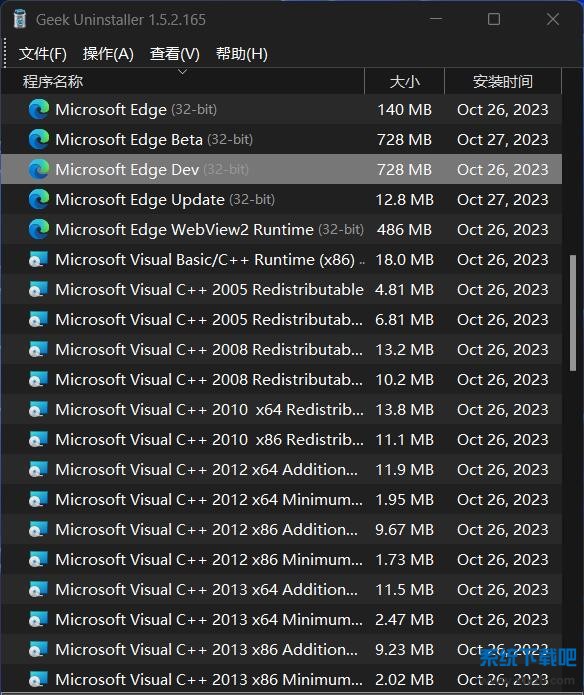Click the Microsoft Edge Dev icon
This screenshot has width=584, height=695.
tap(39, 169)
